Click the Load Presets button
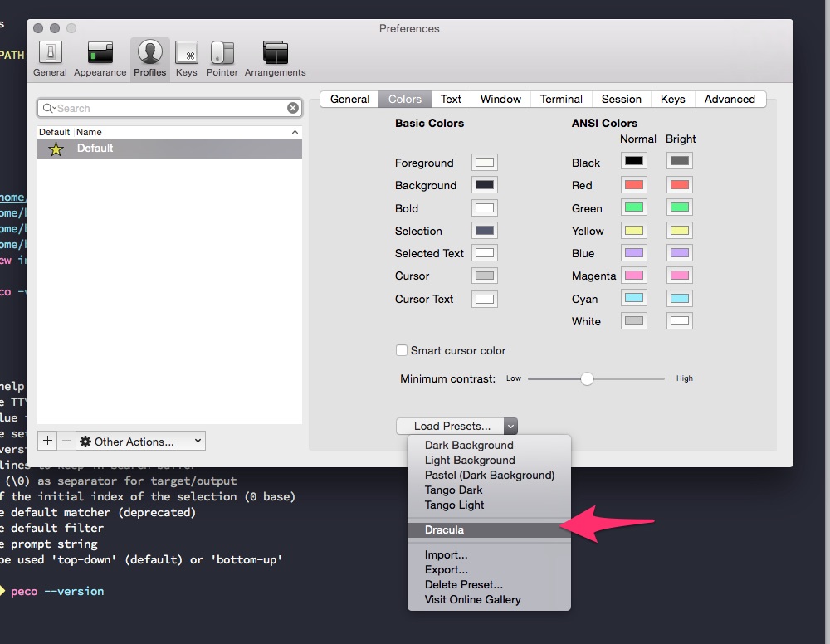Screen dimensions: 830x644 coord(452,425)
